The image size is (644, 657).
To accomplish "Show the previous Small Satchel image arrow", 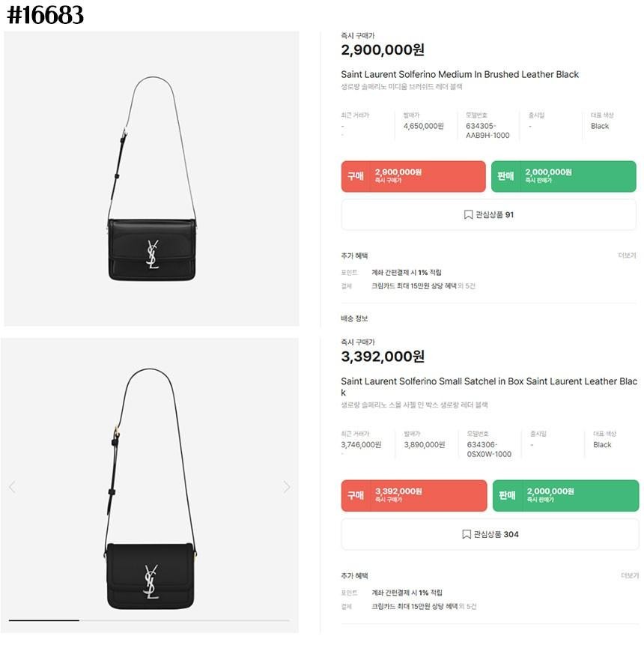I will point(12,487).
